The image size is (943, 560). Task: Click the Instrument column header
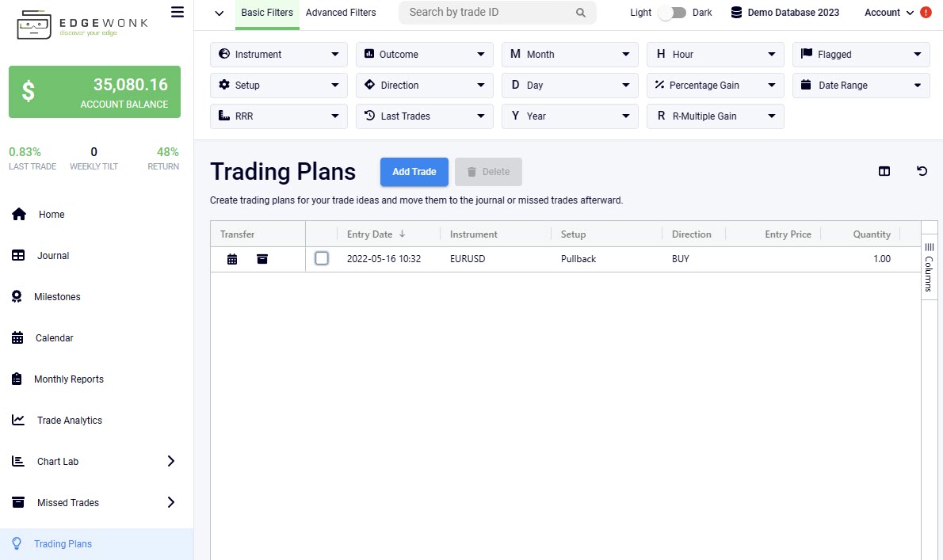pos(473,234)
